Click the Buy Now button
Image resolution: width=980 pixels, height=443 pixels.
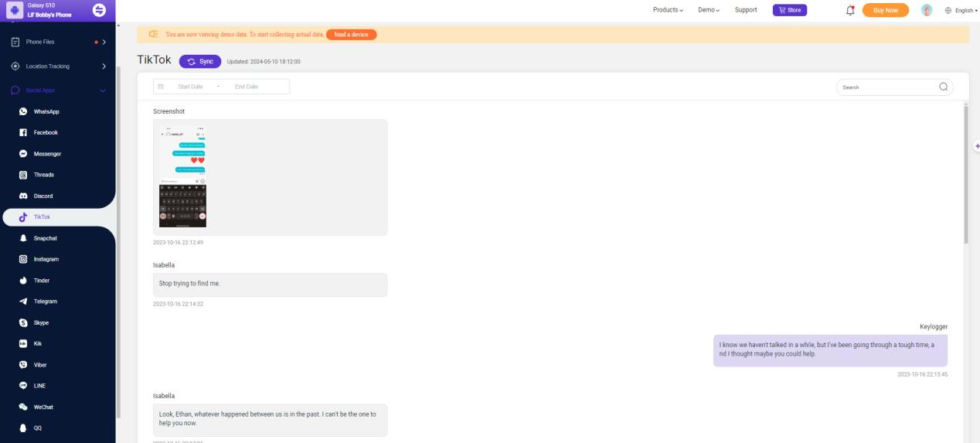[886, 9]
